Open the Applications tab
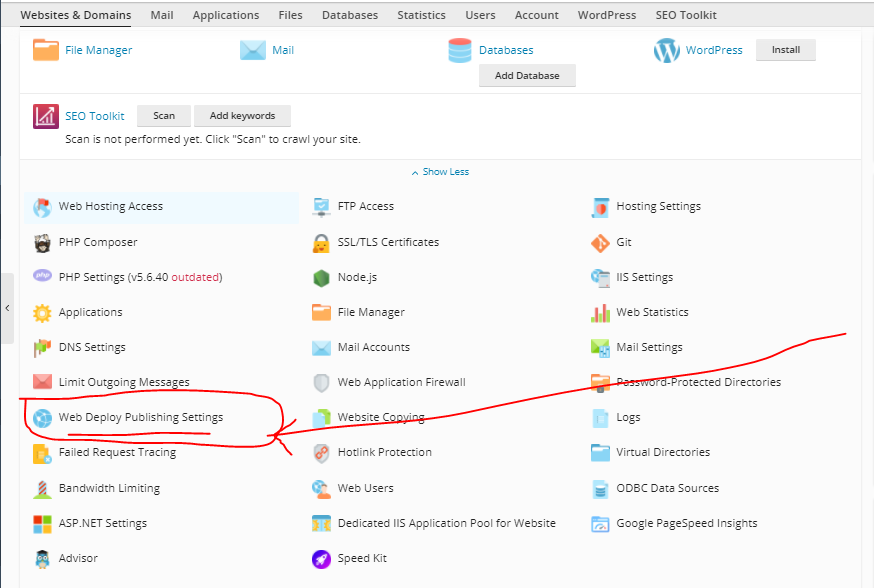The width and height of the screenshot is (874, 588). click(226, 15)
